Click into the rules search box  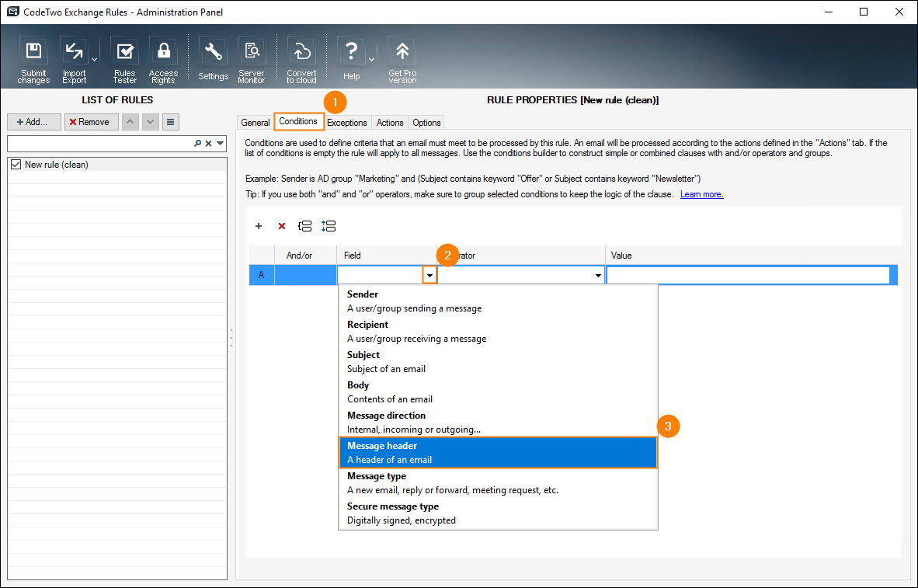tap(100, 144)
